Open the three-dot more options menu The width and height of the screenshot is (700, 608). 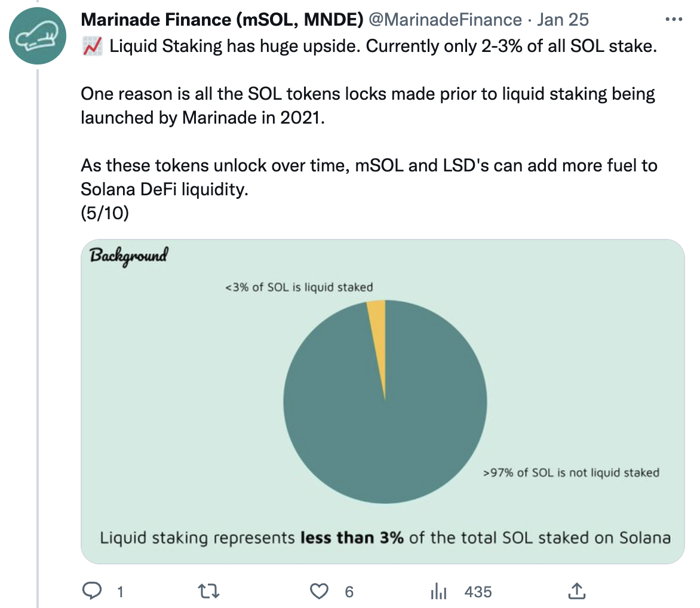point(674,19)
